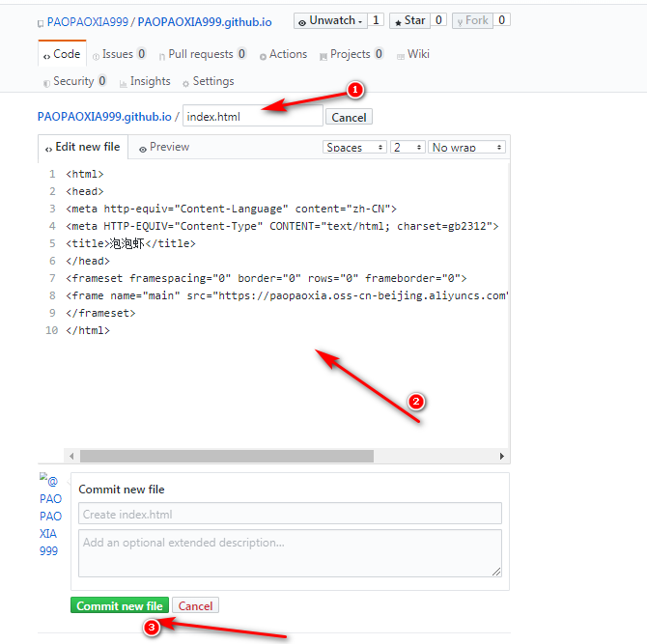Click the opening <html> tag on line 1
Viewport: 647px width, 644px height.
tap(85, 174)
